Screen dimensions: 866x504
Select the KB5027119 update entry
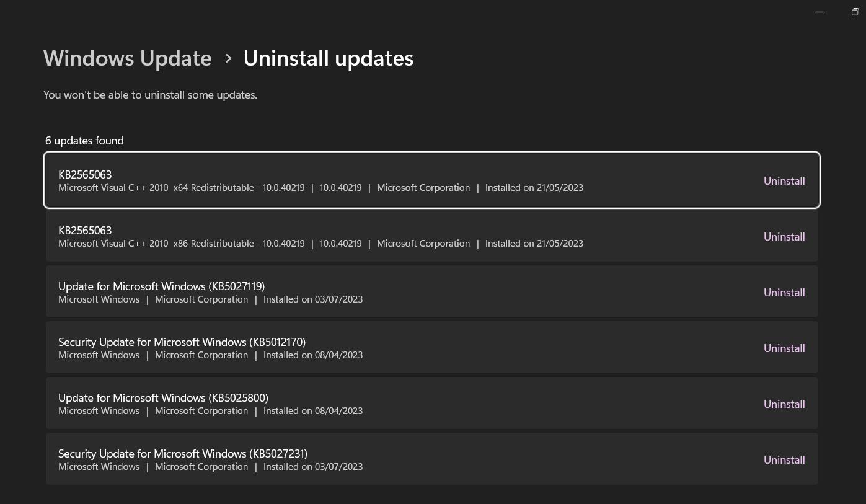pyautogui.click(x=372, y=291)
